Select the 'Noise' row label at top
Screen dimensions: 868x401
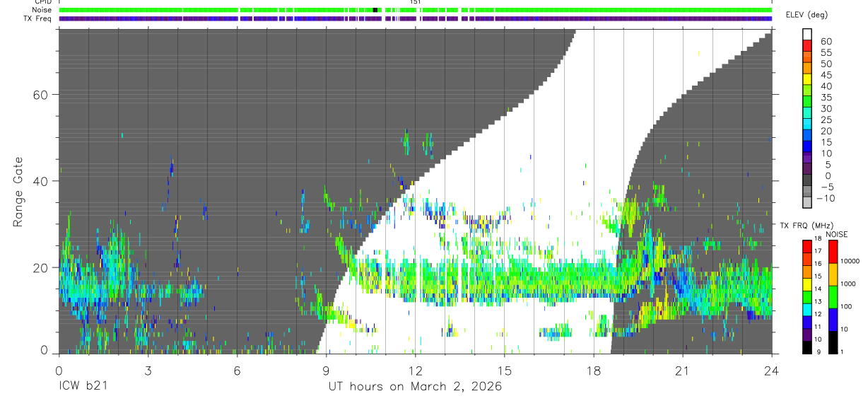tap(42, 11)
